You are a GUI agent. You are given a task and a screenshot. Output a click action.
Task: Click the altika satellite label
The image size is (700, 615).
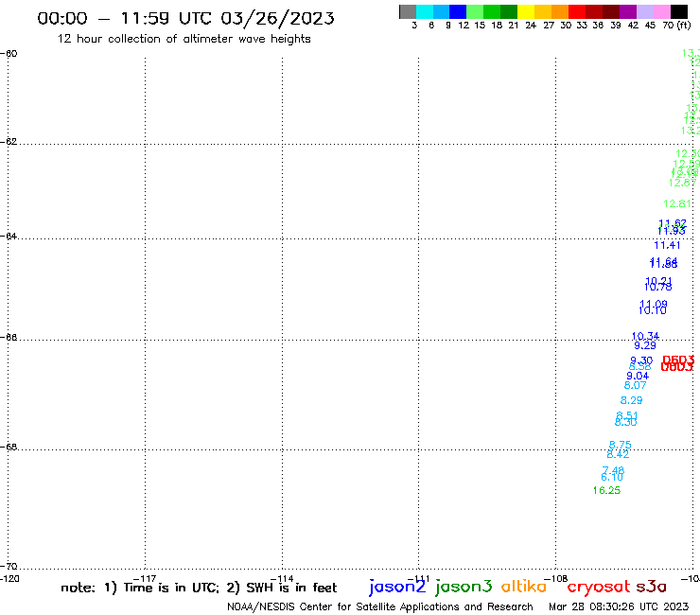click(x=524, y=587)
